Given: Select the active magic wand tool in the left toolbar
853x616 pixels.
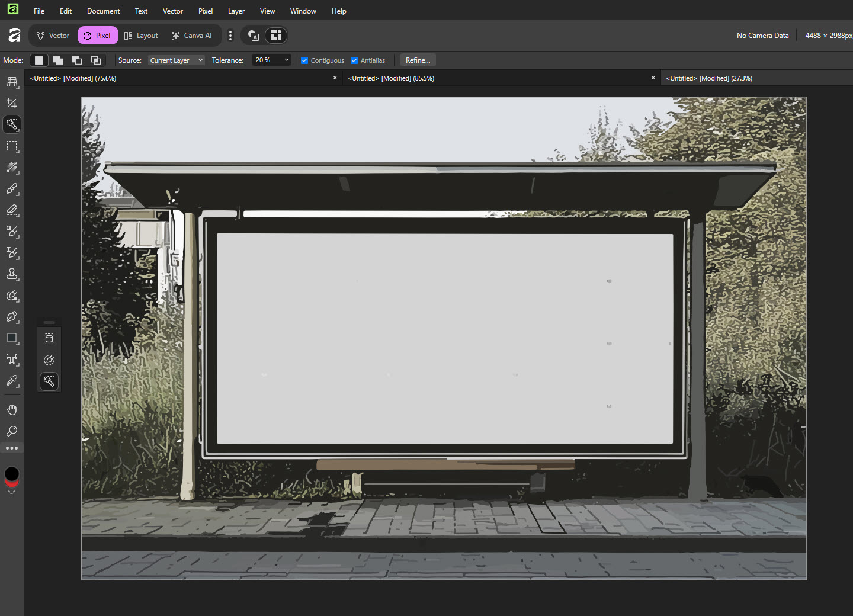Looking at the screenshot, I should 12,124.
